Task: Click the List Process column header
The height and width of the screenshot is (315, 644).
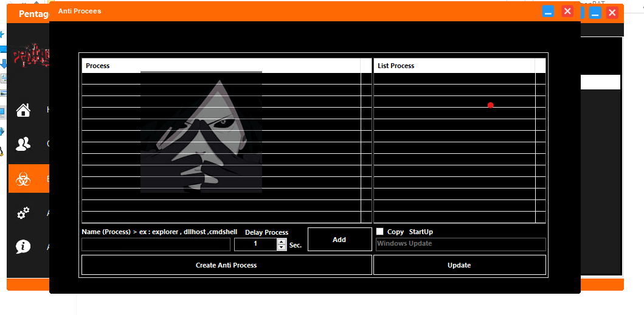Action: pos(454,66)
